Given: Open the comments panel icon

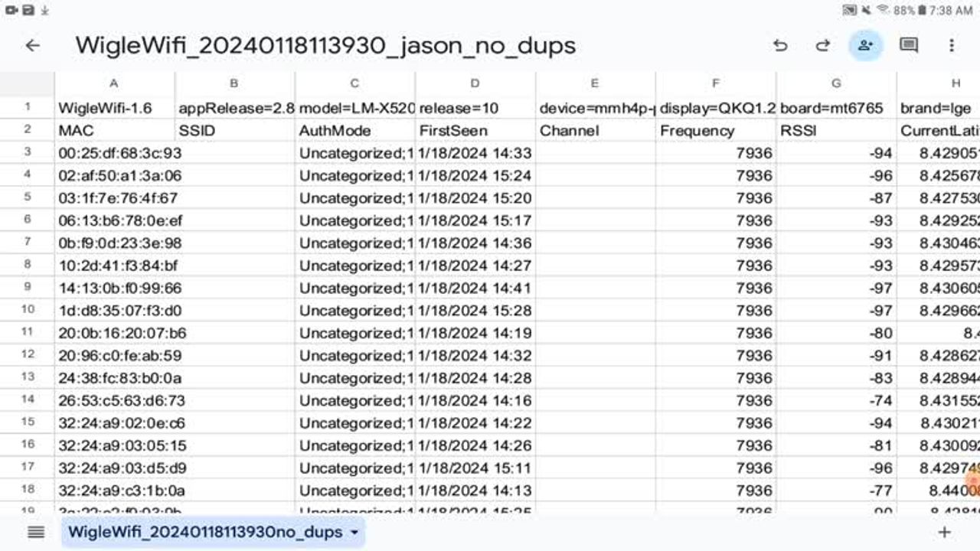Looking at the screenshot, I should [x=909, y=46].
